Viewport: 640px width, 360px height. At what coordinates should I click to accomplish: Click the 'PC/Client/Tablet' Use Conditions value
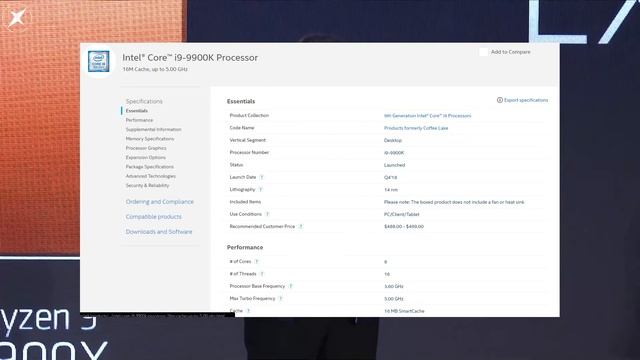pos(401,214)
